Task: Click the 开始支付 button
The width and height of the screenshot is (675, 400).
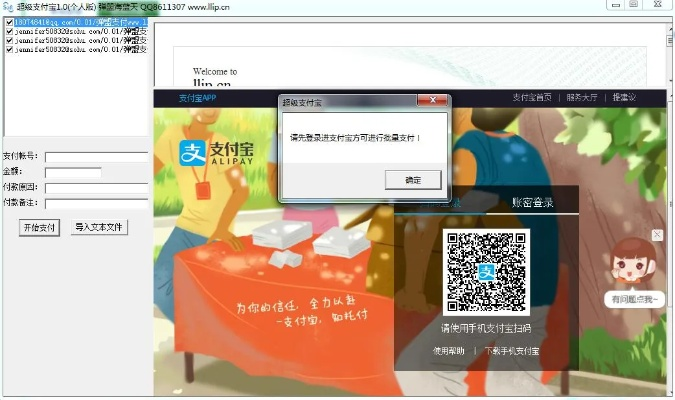Action: coord(39,228)
